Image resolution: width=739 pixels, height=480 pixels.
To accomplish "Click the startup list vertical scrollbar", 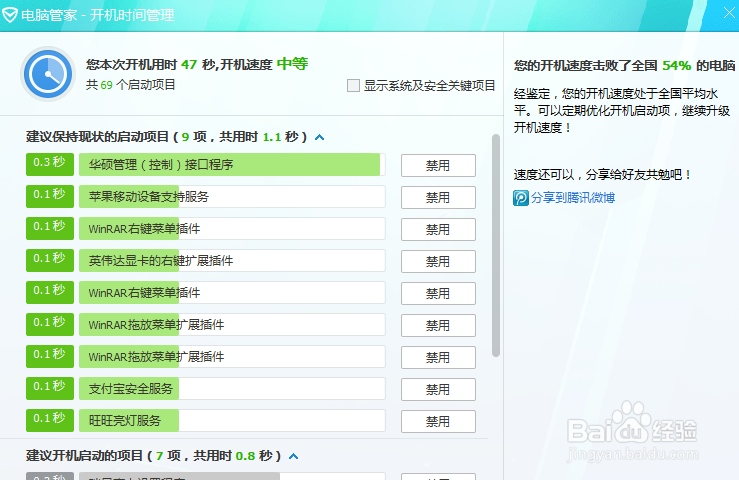I will click(x=495, y=245).
